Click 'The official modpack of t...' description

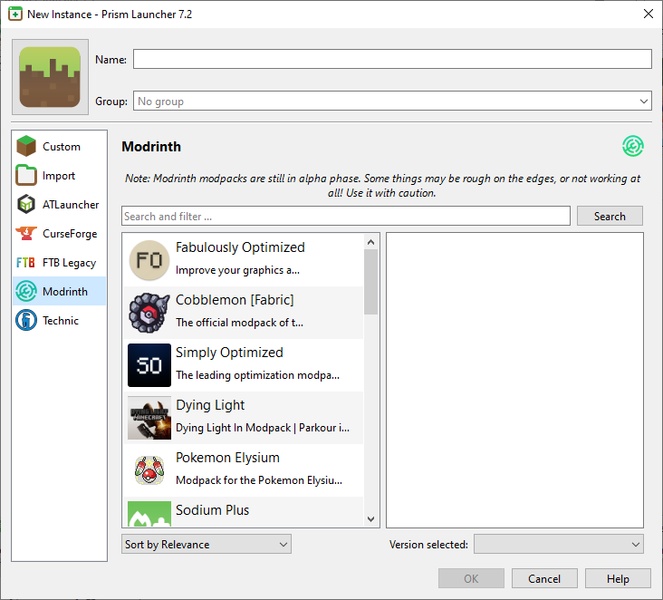click(239, 322)
